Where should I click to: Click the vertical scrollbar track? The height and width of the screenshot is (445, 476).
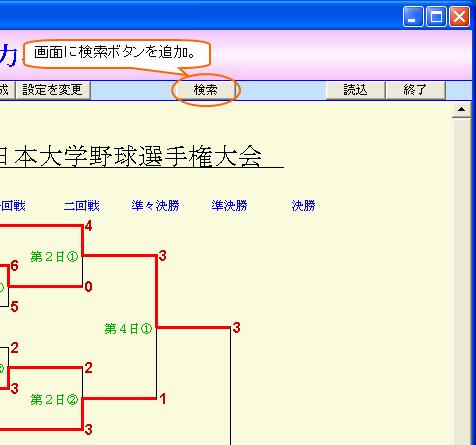click(461, 281)
